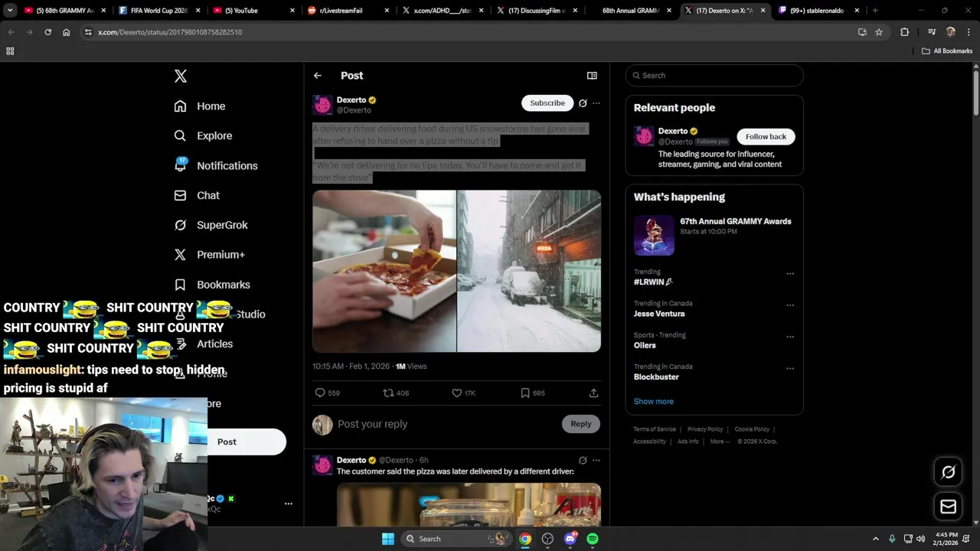Switch to the r/LivestreamFail tab
This screenshot has width=980, height=551.
point(347,11)
